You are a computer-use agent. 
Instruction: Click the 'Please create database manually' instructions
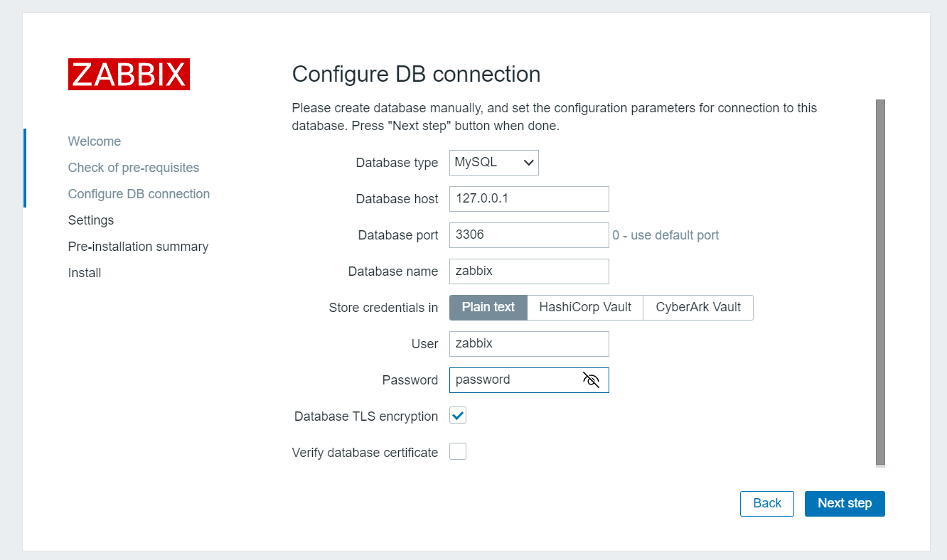click(x=555, y=117)
